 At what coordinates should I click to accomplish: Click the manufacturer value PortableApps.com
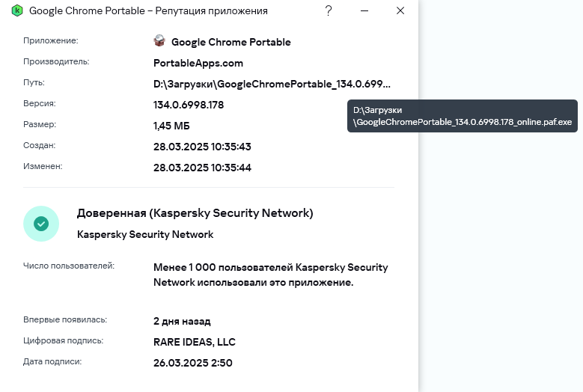pos(198,63)
